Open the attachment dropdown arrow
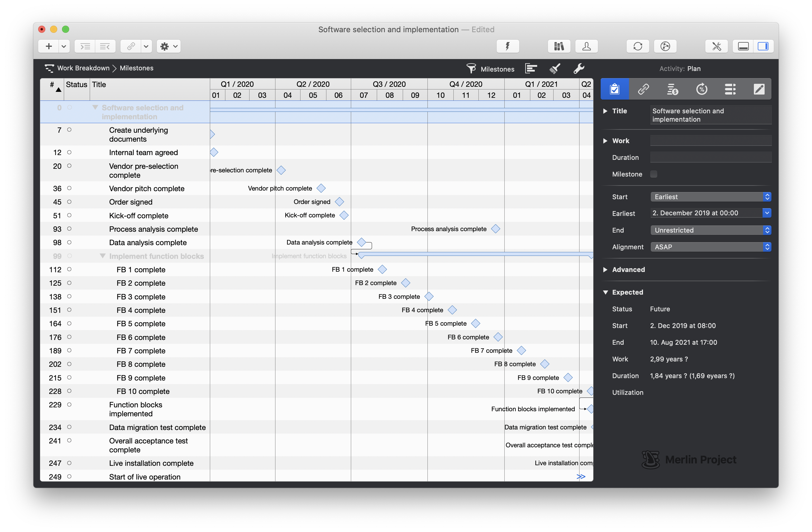The image size is (812, 532). [146, 46]
